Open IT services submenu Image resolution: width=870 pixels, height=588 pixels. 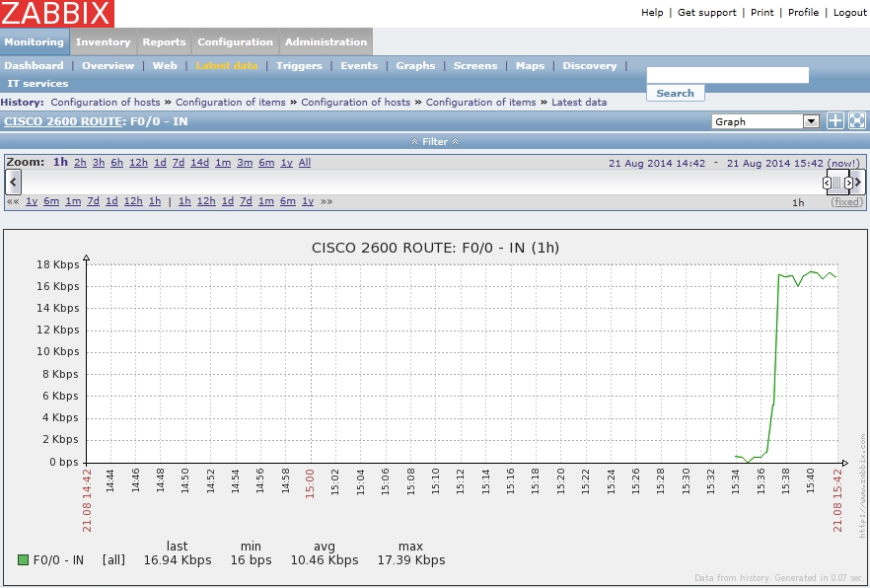tap(37, 83)
